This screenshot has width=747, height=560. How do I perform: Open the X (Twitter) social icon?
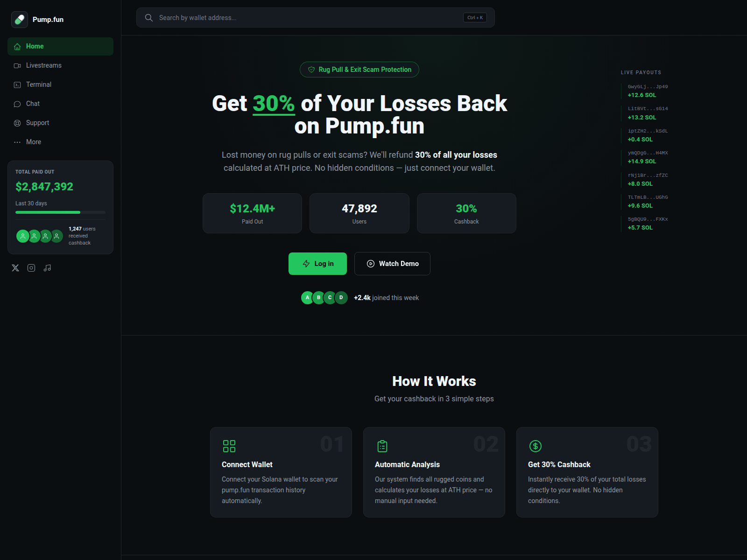[x=15, y=268]
